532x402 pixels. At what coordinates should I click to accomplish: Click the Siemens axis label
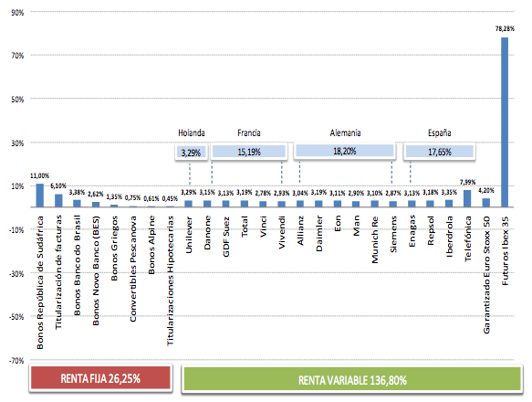point(393,234)
